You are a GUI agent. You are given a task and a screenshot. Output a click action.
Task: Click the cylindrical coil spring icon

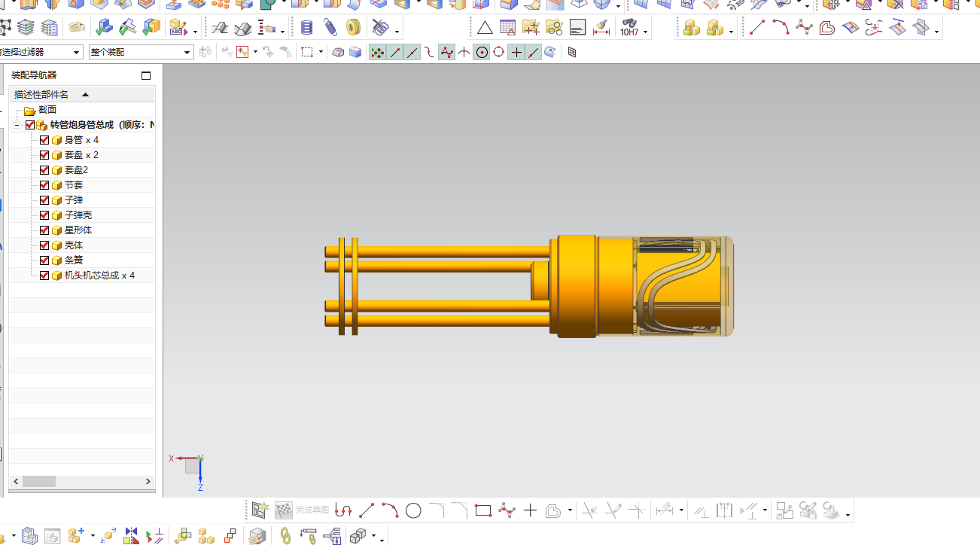pos(306,29)
